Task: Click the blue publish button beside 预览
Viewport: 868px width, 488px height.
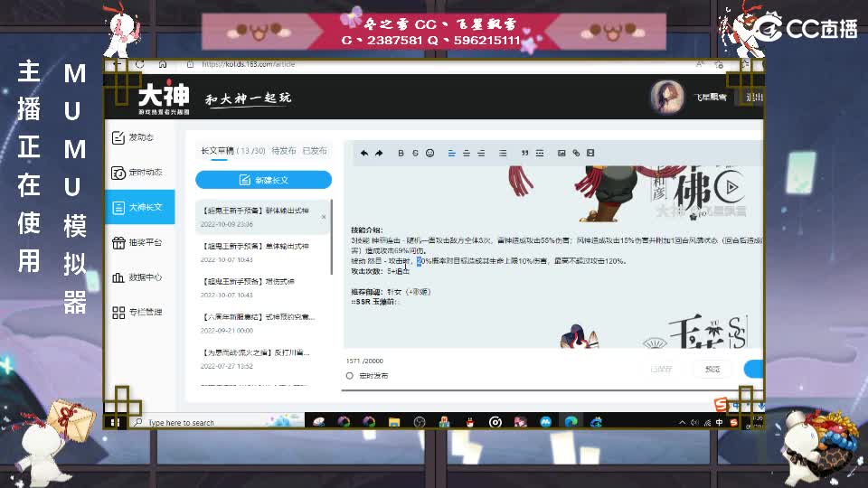Action: click(753, 369)
